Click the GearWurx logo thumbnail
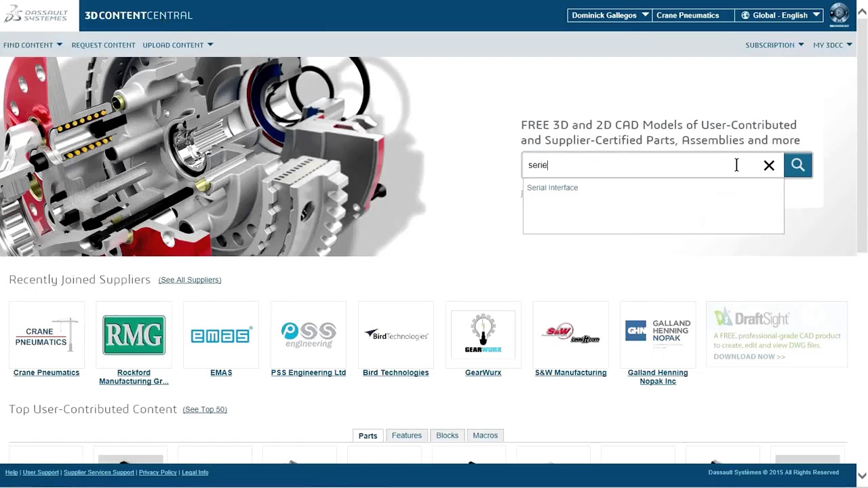Screen dimensions: 868x488 tap(483, 335)
